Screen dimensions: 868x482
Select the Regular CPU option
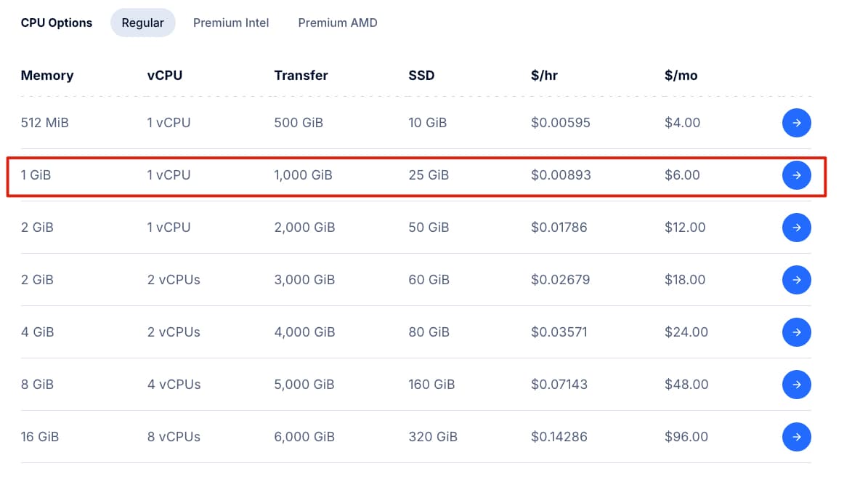click(142, 23)
